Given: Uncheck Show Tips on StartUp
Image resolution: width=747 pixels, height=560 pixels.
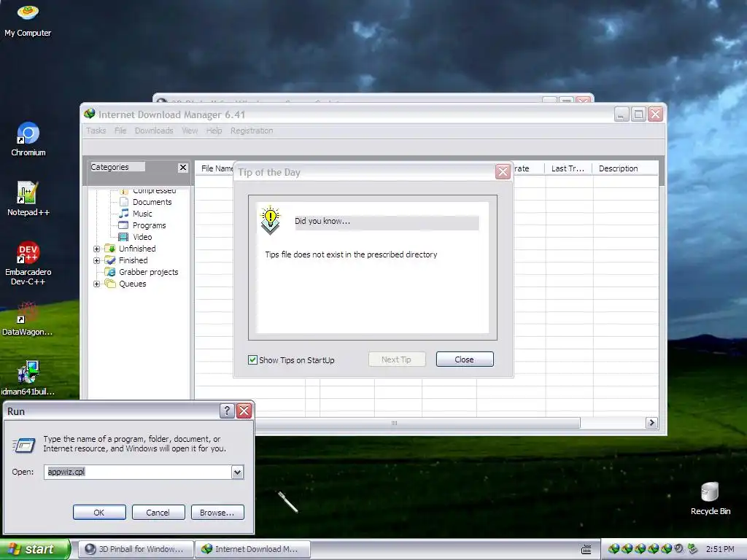Looking at the screenshot, I should tap(252, 359).
